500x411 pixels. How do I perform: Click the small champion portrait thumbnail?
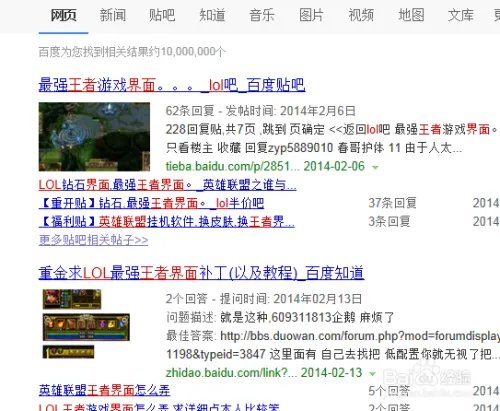pyautogui.click(x=72, y=299)
